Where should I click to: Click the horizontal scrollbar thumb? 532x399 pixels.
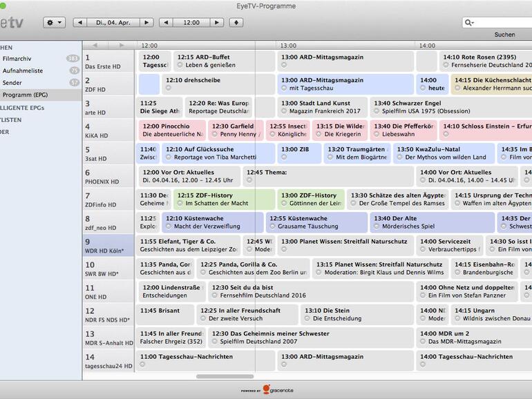[x=225, y=376]
